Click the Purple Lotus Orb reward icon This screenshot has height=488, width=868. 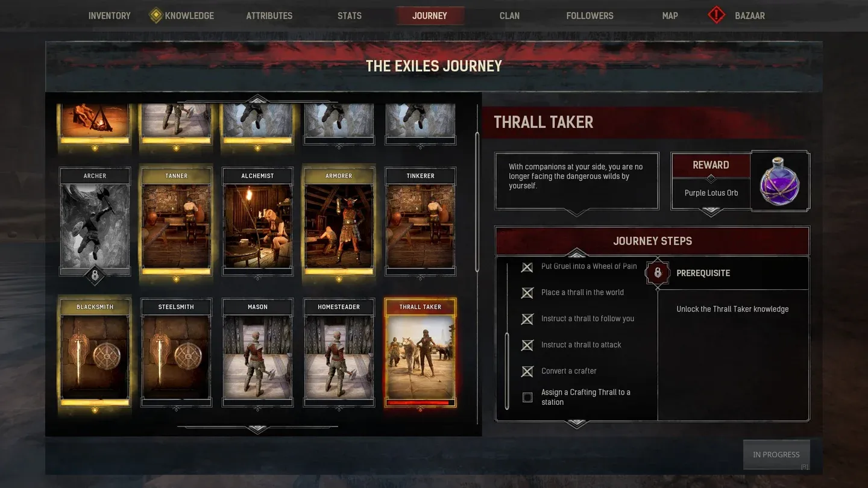[780, 181]
